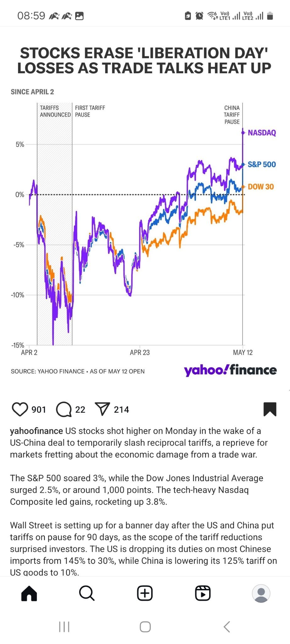This screenshot has height=644, width=290.
Task: Tap Android back navigation chevron
Action: tap(227, 626)
